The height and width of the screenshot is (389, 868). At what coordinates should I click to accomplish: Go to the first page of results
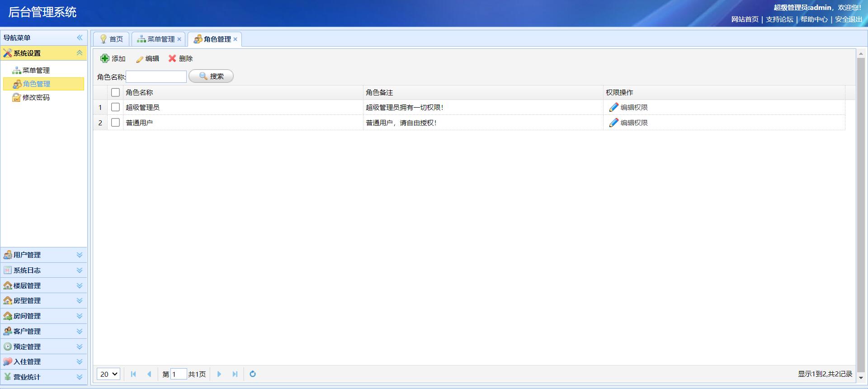click(133, 374)
